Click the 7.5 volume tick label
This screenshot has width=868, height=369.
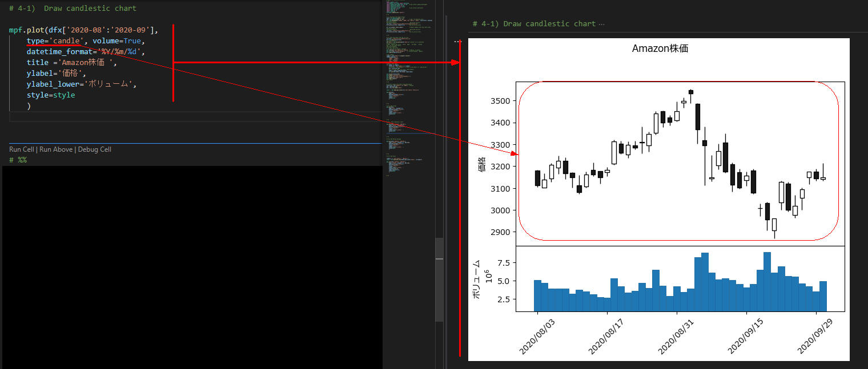[504, 263]
